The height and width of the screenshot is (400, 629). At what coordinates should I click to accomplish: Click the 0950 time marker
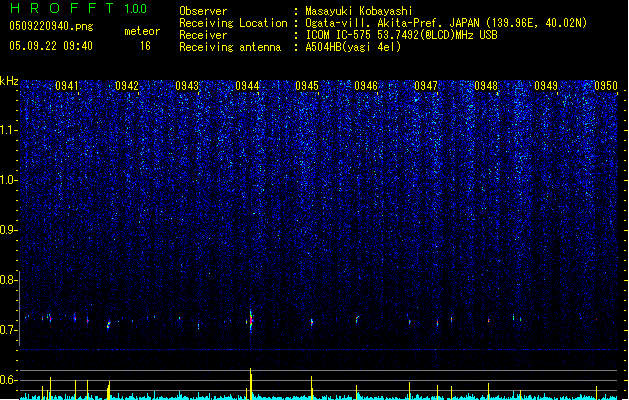click(x=606, y=86)
